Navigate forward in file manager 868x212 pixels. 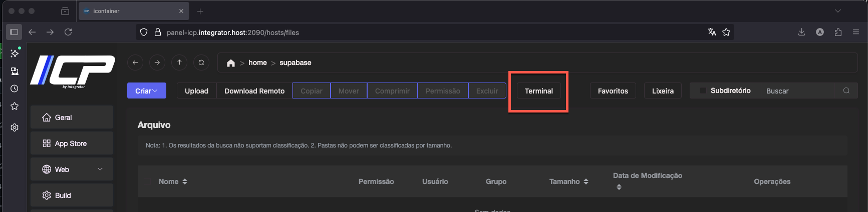[x=157, y=62]
